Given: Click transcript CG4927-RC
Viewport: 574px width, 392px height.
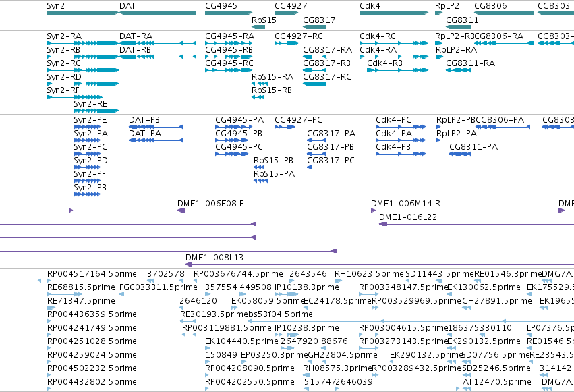Looking at the screenshot, I should click(287, 43).
